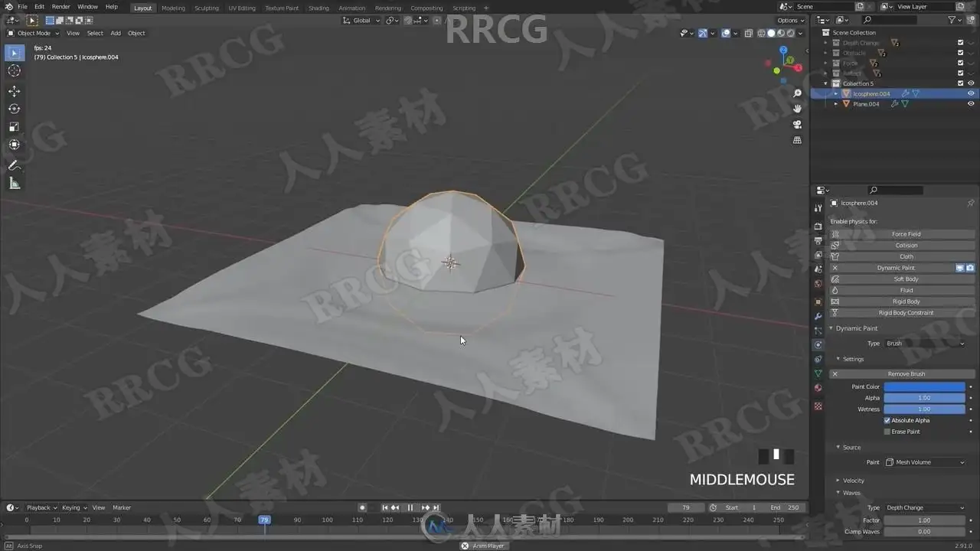Open the viewport Add menu
The height and width of the screenshot is (551, 980).
pos(116,33)
